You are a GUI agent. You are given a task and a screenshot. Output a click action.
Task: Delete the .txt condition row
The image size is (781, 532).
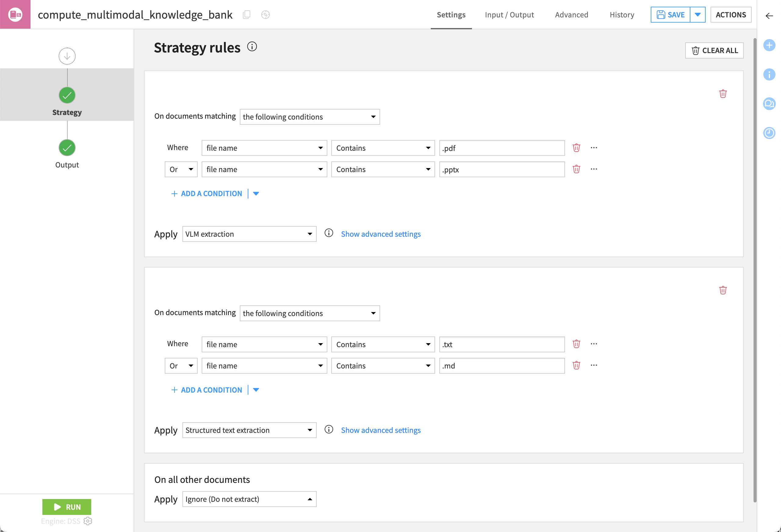click(x=576, y=344)
